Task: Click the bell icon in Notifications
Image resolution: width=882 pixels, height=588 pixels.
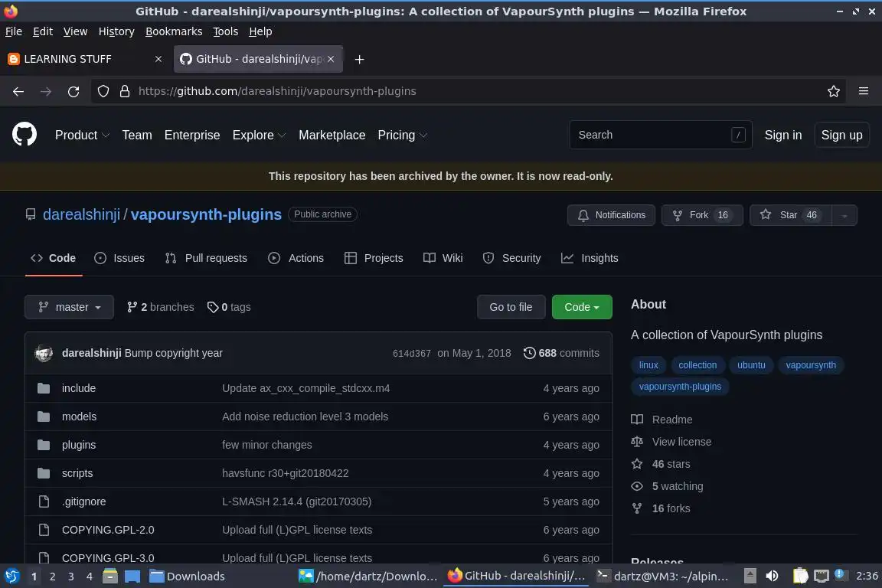Action: tap(583, 215)
